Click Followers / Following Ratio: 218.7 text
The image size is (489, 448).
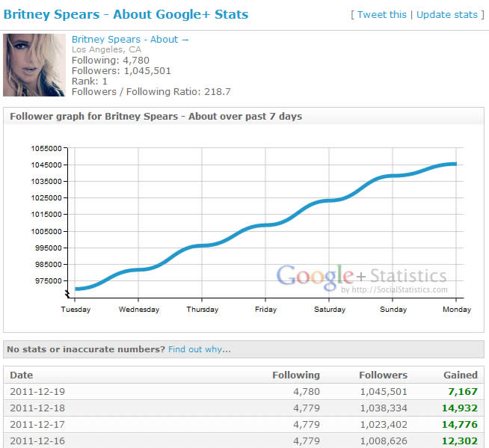tap(151, 92)
